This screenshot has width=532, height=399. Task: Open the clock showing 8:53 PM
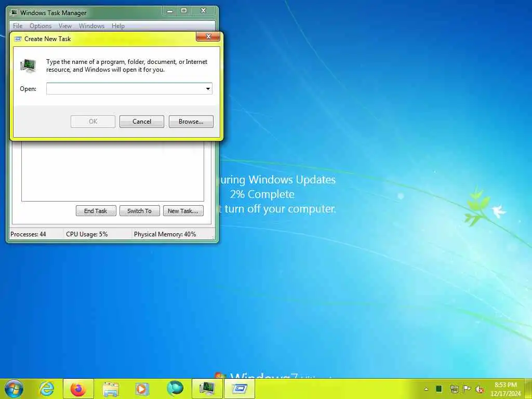coord(506,389)
